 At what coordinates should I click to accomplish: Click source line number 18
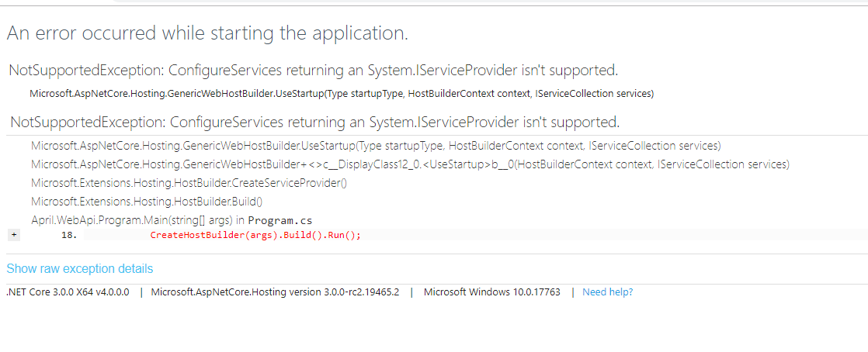pos(68,236)
